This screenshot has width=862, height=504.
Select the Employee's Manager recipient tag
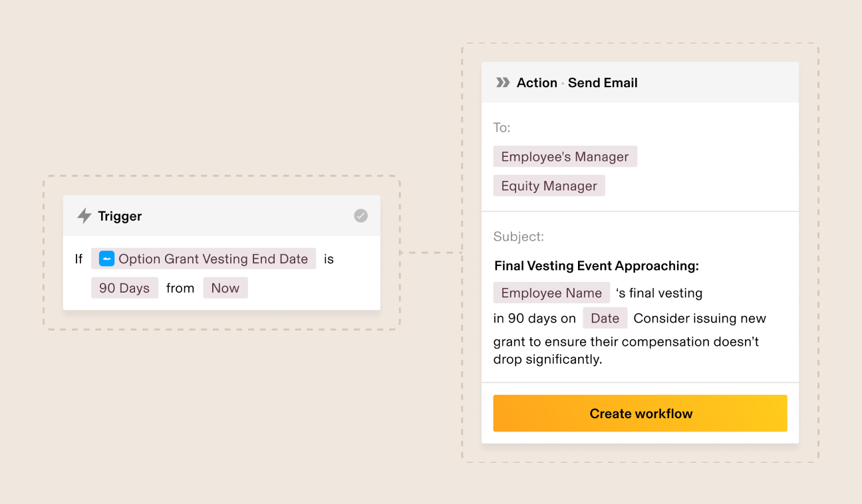click(565, 156)
